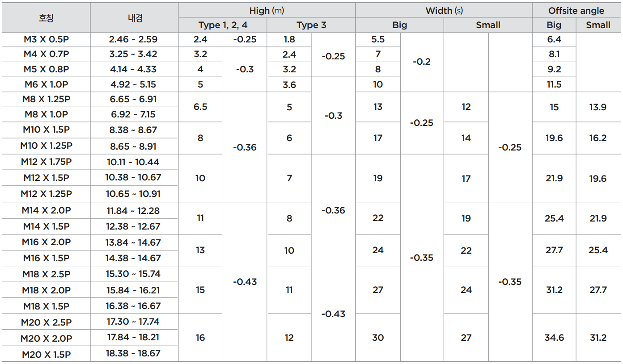Select the -0.43 tolerance under Type 3
This screenshot has height=364, width=623.
[x=333, y=314]
